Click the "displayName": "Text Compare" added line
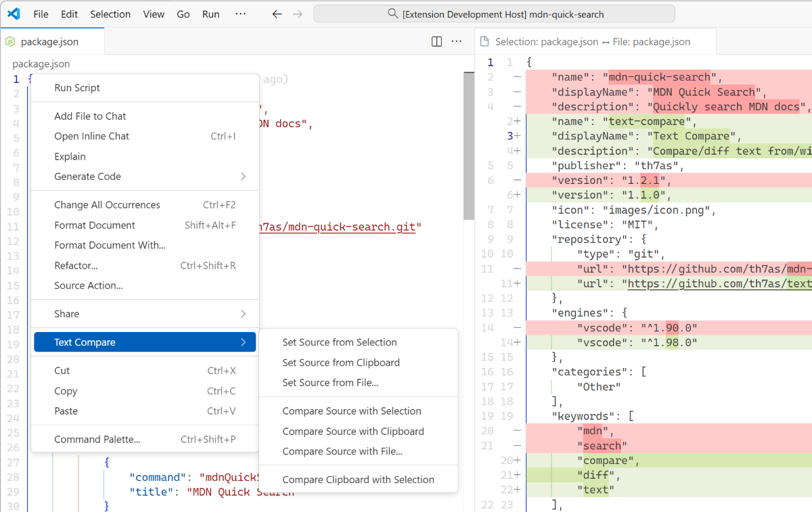Viewport: 812px width, 512px height. tap(669, 136)
